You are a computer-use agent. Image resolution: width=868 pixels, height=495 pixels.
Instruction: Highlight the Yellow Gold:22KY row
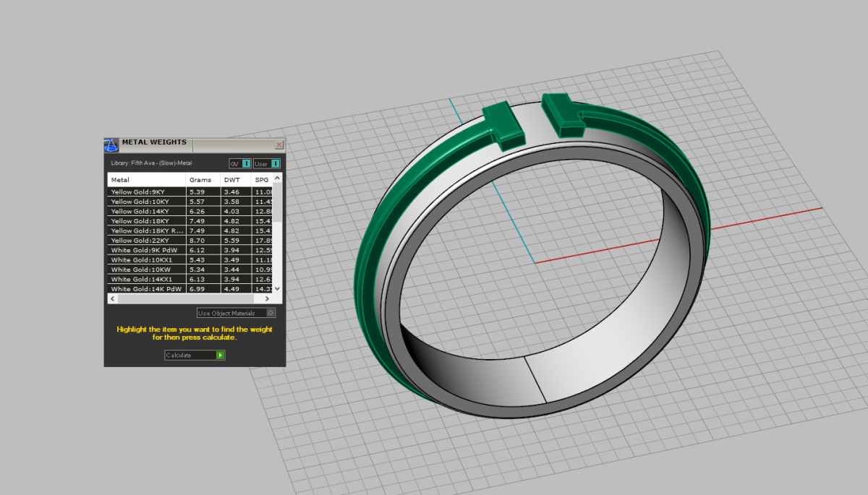pyautogui.click(x=146, y=240)
